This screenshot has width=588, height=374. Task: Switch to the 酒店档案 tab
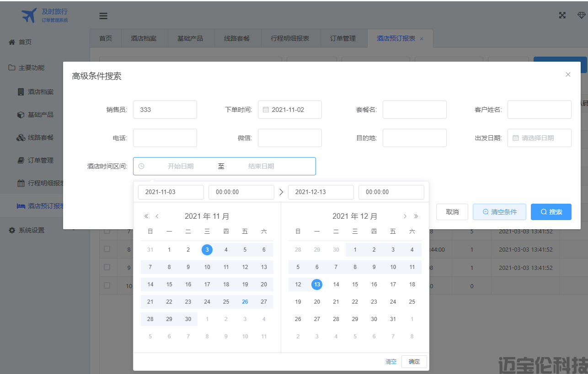click(x=144, y=38)
